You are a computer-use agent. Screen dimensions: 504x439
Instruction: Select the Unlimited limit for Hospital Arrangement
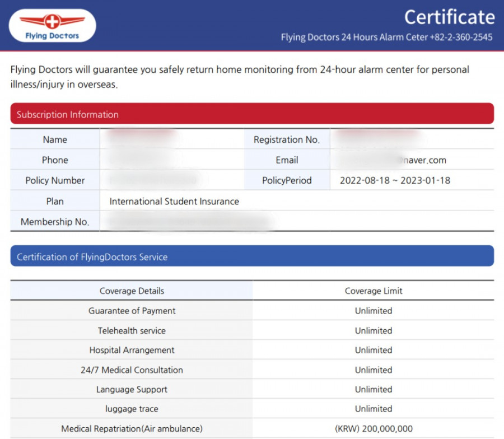(374, 350)
